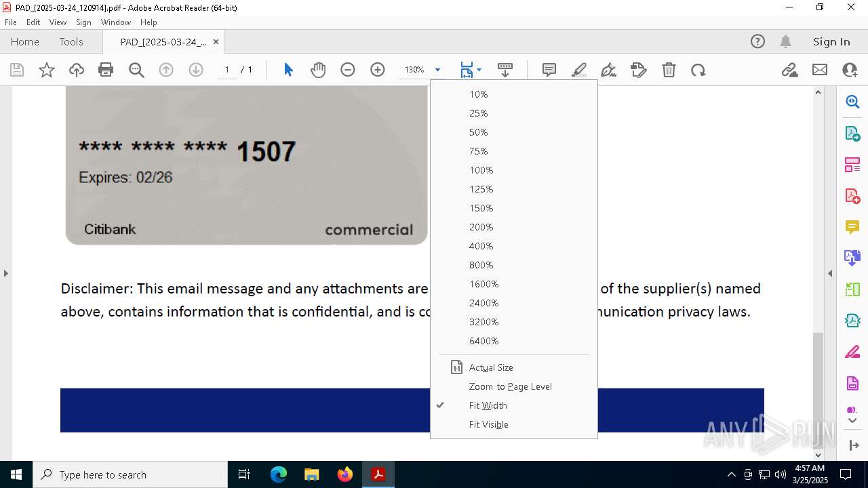Screen dimensions: 868x488
Task: Go to next page arrow icon
Action: [196, 70]
